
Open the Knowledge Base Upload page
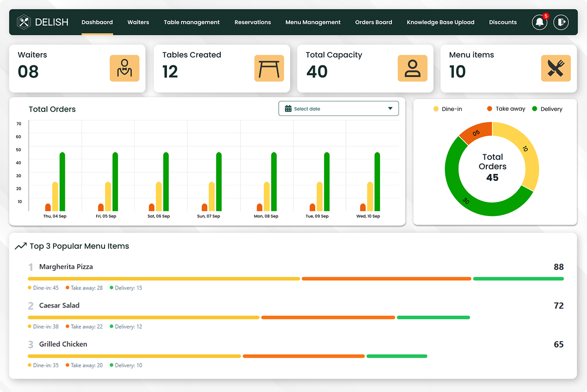click(440, 22)
